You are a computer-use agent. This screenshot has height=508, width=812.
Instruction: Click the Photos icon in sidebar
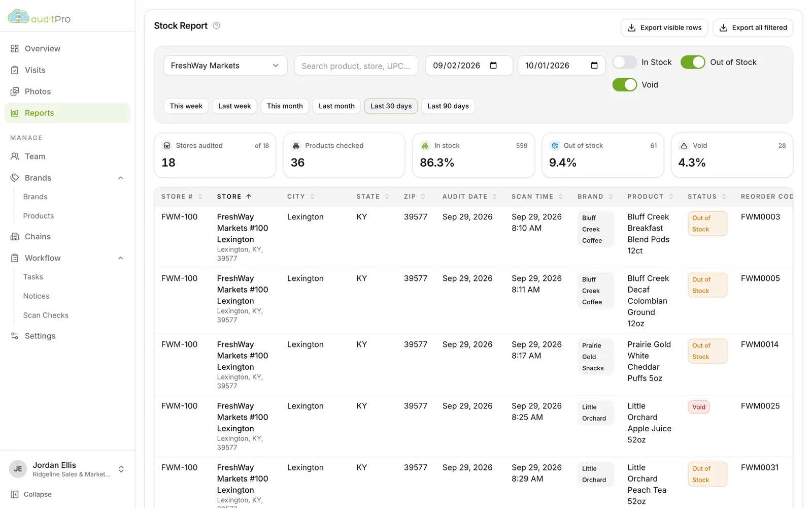coord(15,91)
